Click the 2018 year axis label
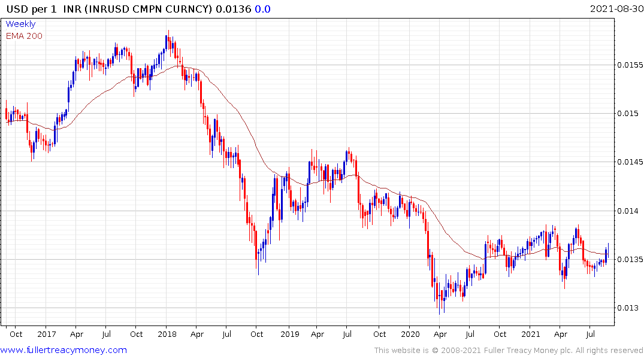 [x=167, y=334]
